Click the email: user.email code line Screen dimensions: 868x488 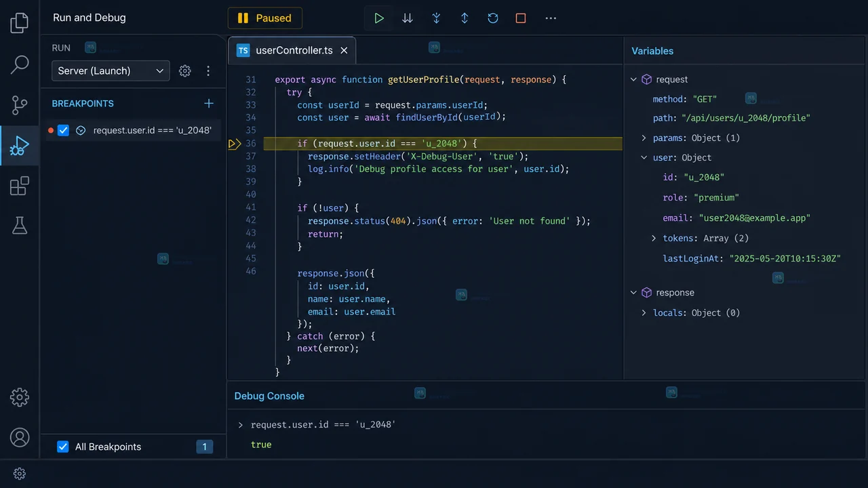[x=351, y=312]
